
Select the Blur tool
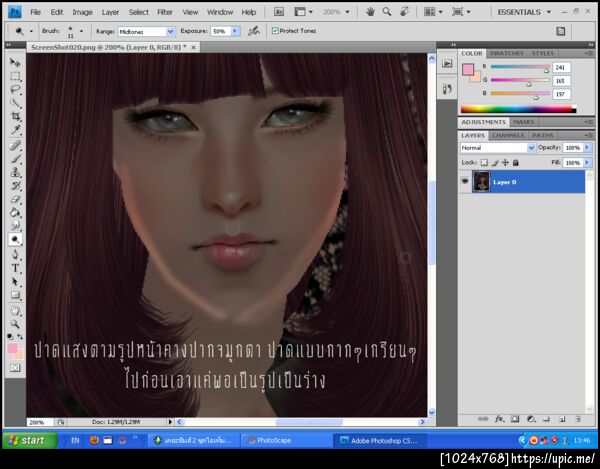15,226
